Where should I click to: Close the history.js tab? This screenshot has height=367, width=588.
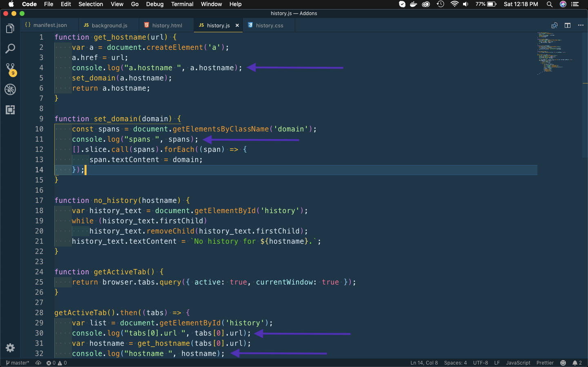[237, 25]
